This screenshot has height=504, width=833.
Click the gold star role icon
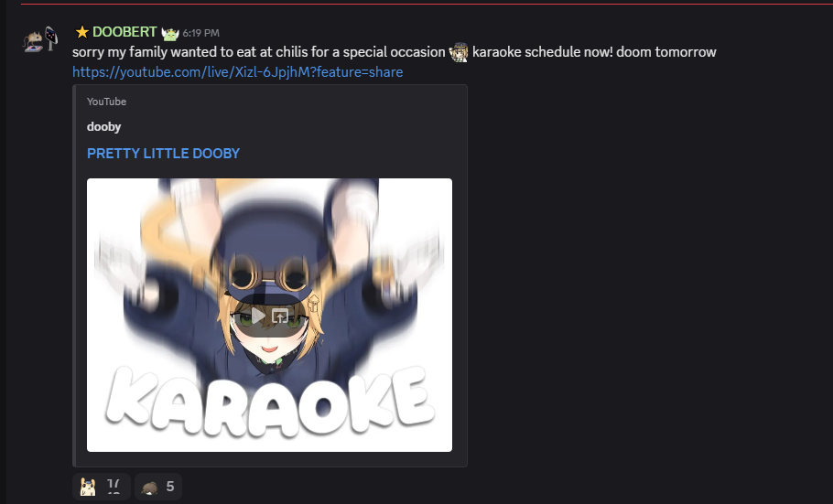81,32
